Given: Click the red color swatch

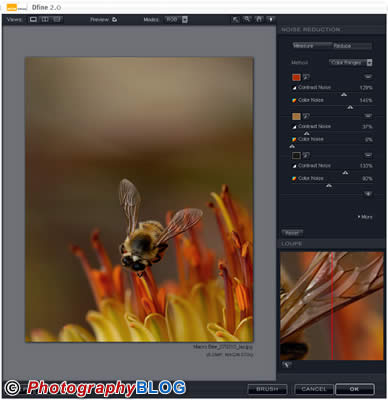Looking at the screenshot, I should (x=296, y=77).
